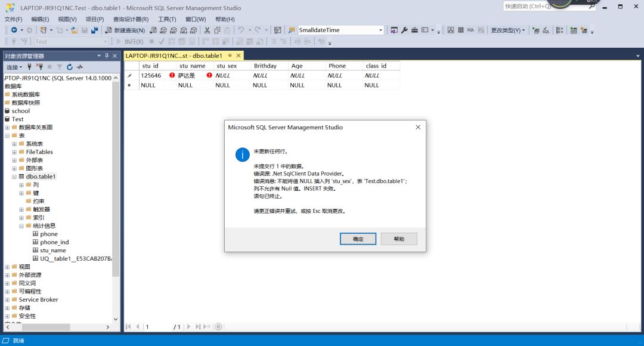Open the 工具(T) menu
The image size is (644, 346).
click(x=167, y=19)
